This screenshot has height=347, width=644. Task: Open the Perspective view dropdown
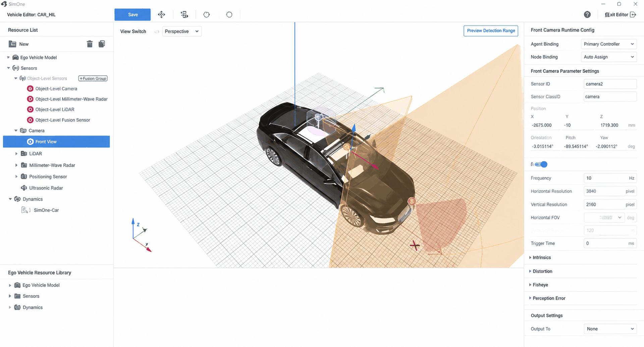182,31
